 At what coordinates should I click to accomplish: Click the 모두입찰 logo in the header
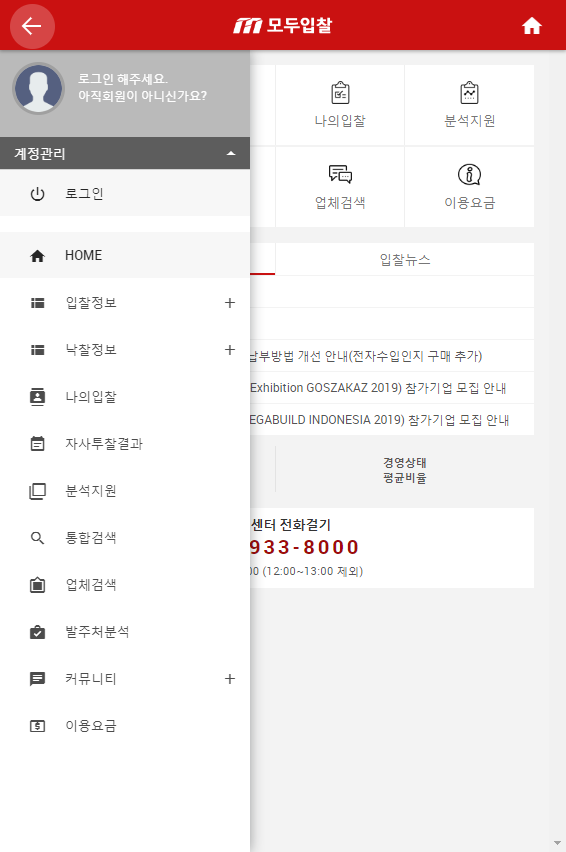pyautogui.click(x=282, y=26)
